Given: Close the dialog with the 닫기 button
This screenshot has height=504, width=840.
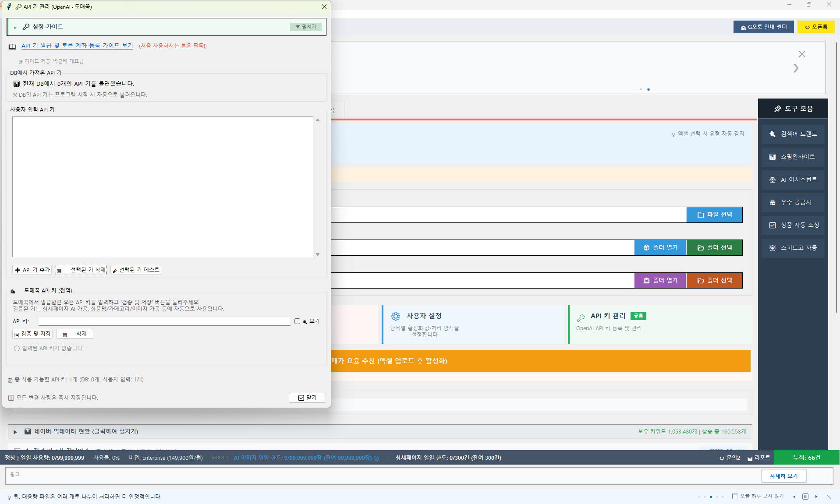Looking at the screenshot, I should (307, 398).
